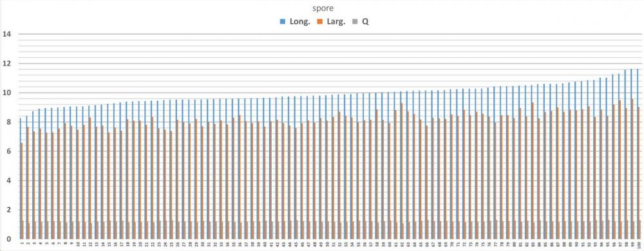644x251 pixels.
Task: Click the y-axis label 12
Action: [x=6, y=64]
